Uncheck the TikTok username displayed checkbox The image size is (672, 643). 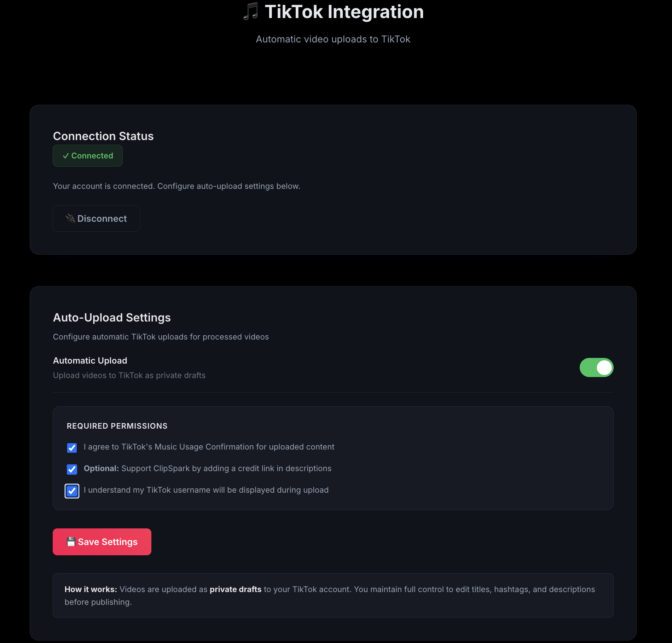72,491
